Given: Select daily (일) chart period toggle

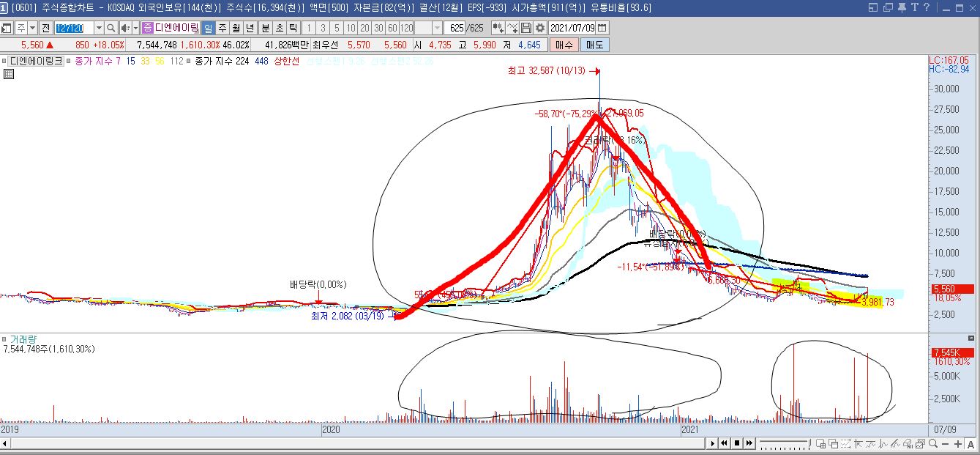Looking at the screenshot, I should point(208,28).
